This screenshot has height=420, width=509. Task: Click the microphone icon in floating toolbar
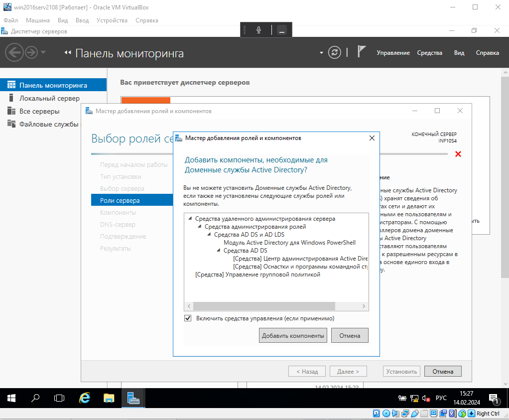(258, 30)
